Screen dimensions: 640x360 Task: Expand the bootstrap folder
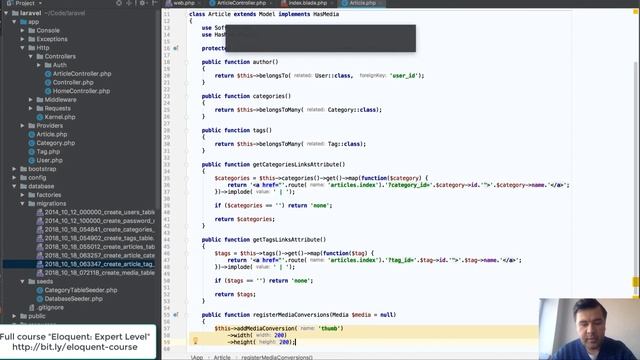[x=14, y=169]
